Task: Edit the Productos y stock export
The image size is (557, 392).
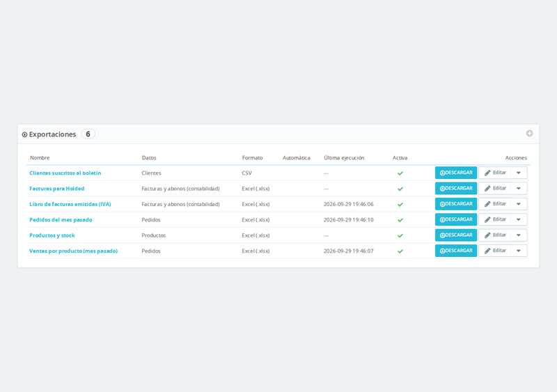Action: coord(495,235)
